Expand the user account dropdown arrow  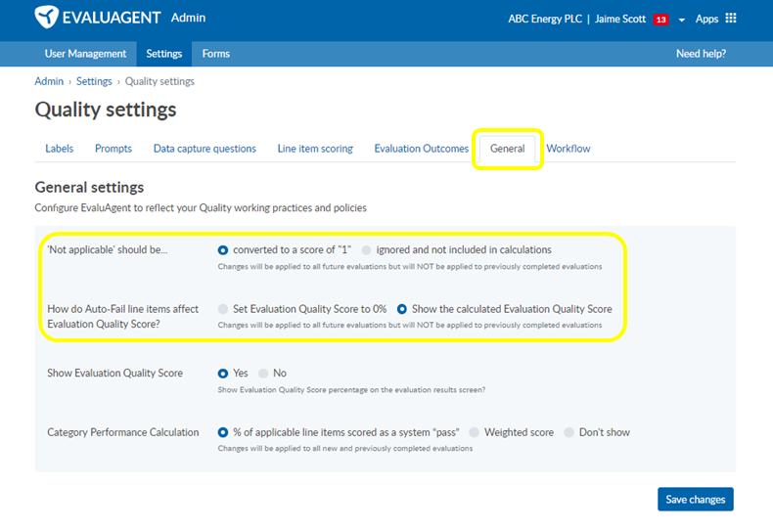[x=682, y=21]
